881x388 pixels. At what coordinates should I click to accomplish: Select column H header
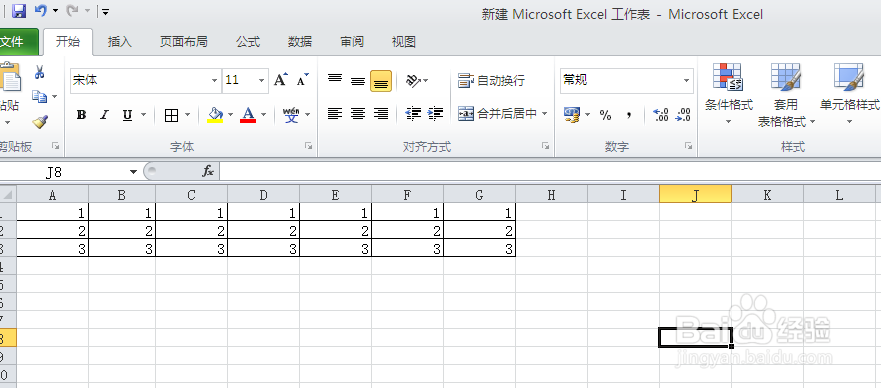[551, 195]
